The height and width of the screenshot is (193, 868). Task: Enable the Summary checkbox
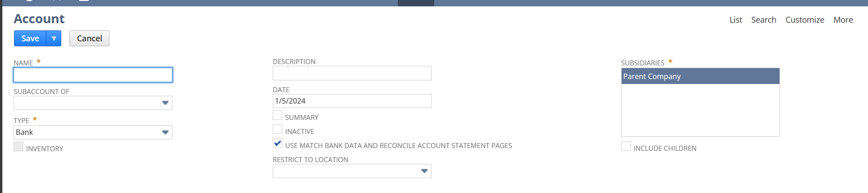point(278,115)
